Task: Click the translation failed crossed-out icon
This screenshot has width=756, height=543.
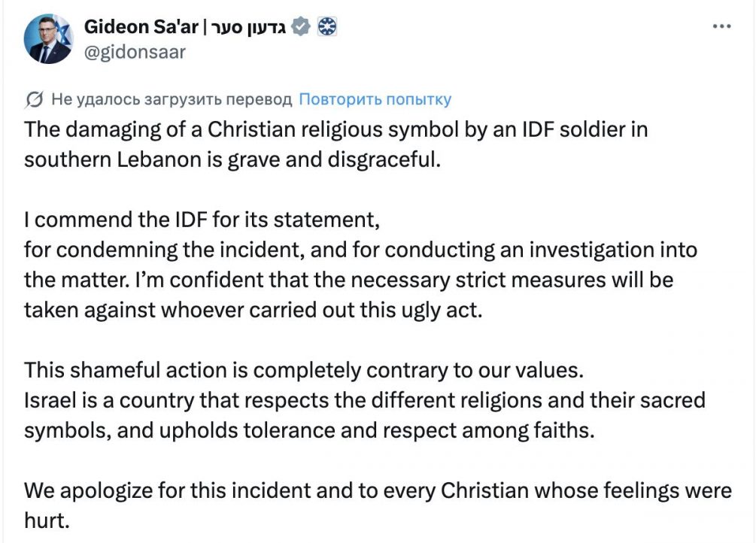Action: pos(34,99)
